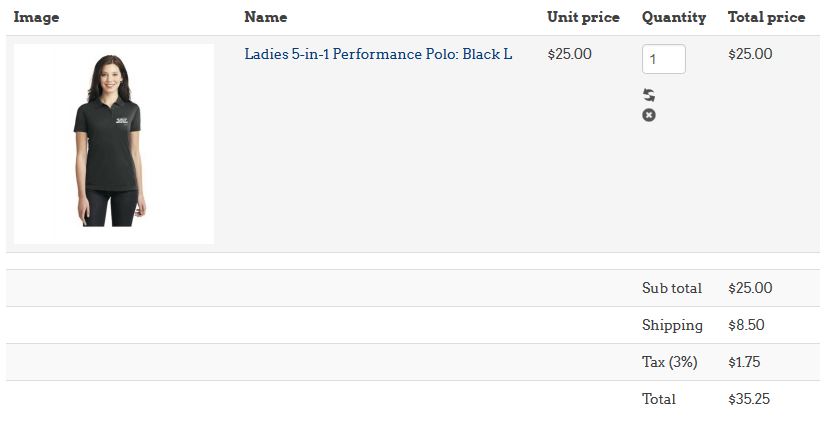832x423 pixels.
Task: Click the Tax (3%) label
Action: 669,362
